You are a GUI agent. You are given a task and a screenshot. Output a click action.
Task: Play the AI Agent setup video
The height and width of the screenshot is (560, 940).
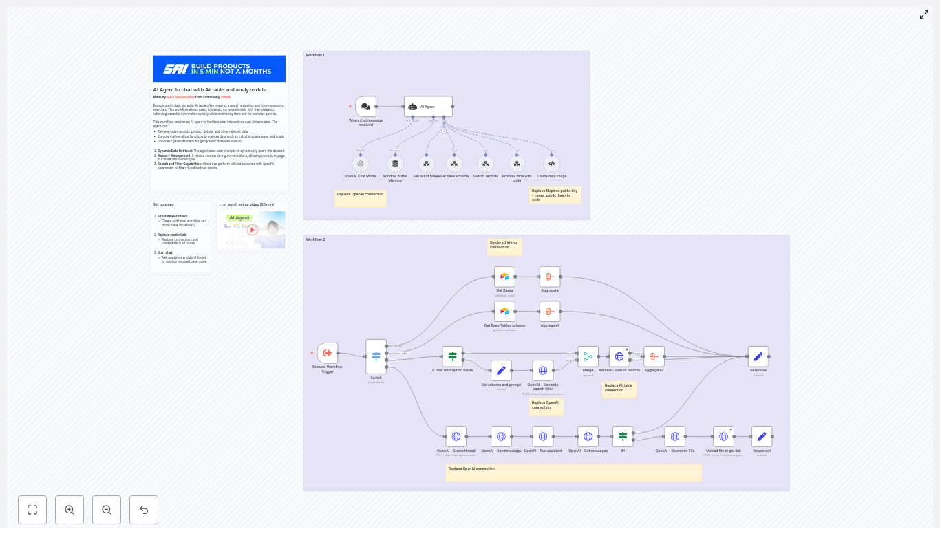pyautogui.click(x=253, y=230)
